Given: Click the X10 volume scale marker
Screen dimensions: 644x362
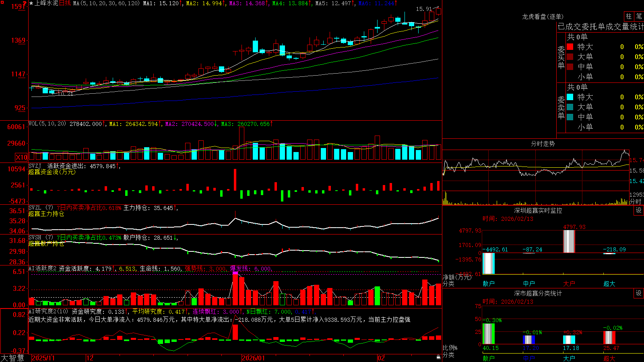Looking at the screenshot, I should (x=21, y=157).
